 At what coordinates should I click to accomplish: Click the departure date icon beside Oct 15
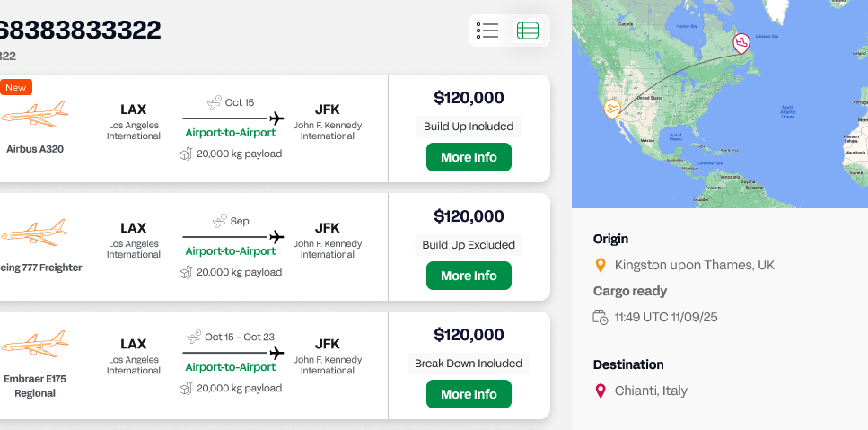(215, 102)
